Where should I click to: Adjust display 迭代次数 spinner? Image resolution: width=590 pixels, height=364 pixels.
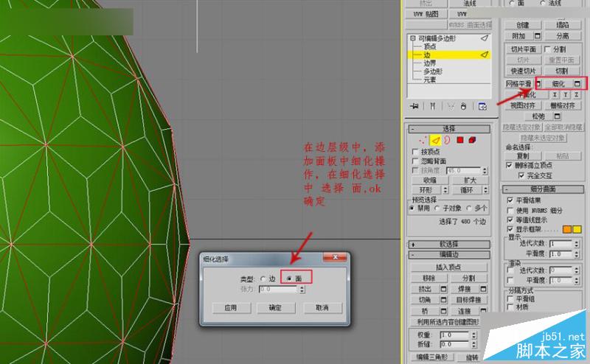[x=577, y=244]
